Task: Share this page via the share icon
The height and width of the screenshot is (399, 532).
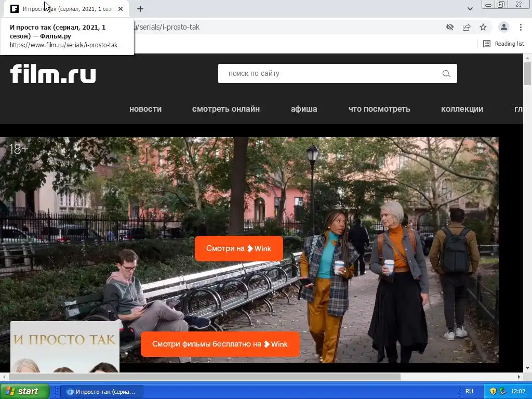Action: point(467,27)
